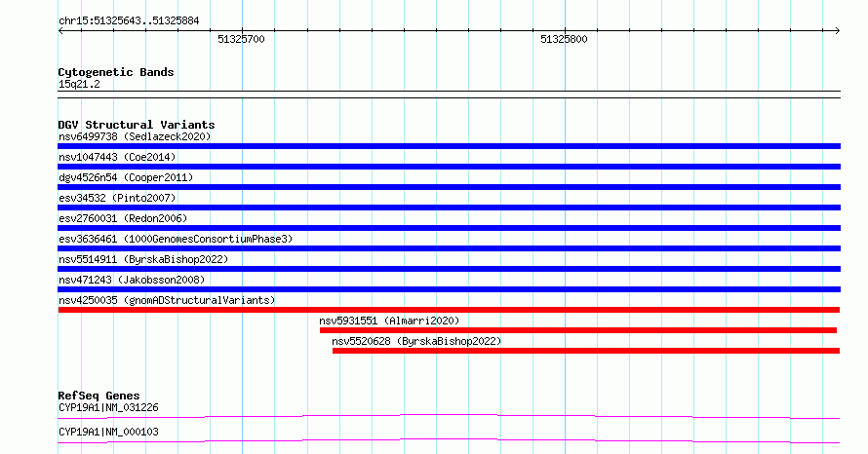Click the nsv6499738 (Sedlazeck2020) variant label

click(x=135, y=136)
